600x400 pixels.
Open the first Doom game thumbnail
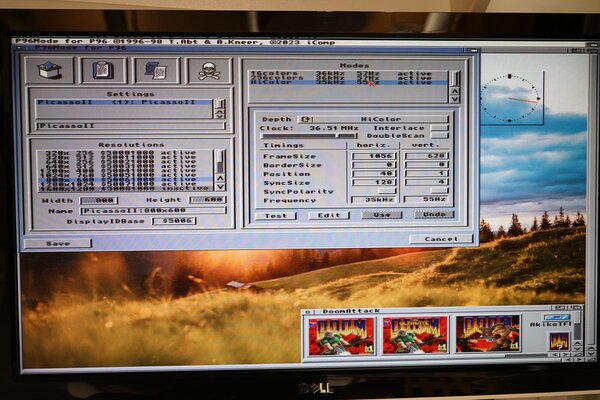[341, 334]
